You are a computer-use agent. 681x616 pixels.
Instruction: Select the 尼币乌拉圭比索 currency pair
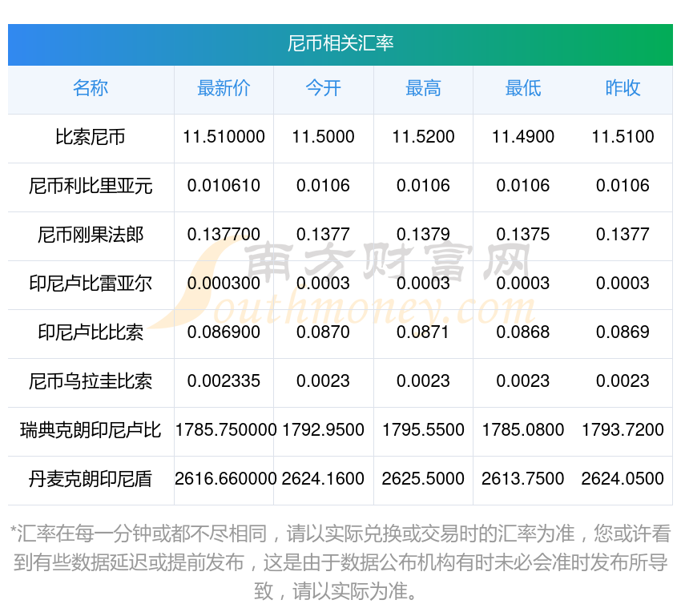point(91,381)
